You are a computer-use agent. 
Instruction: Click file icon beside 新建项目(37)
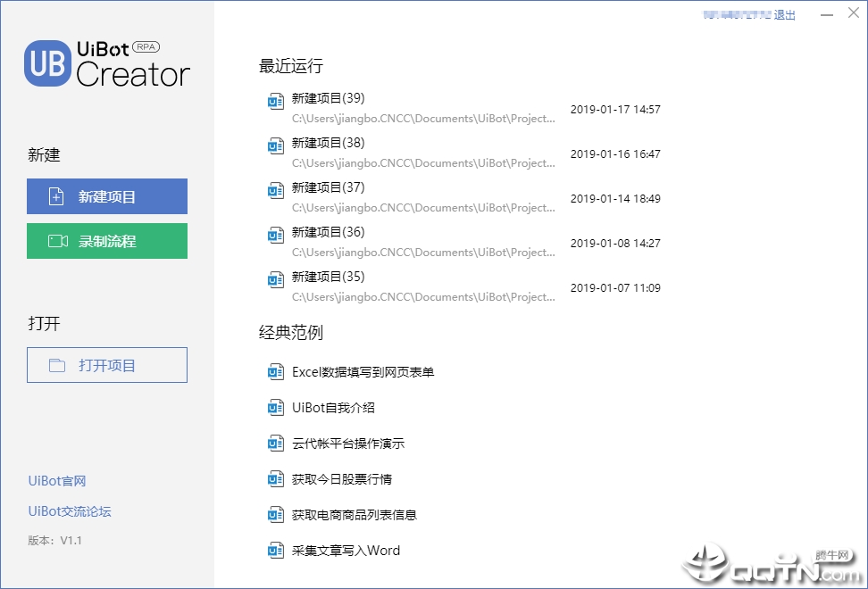(276, 191)
